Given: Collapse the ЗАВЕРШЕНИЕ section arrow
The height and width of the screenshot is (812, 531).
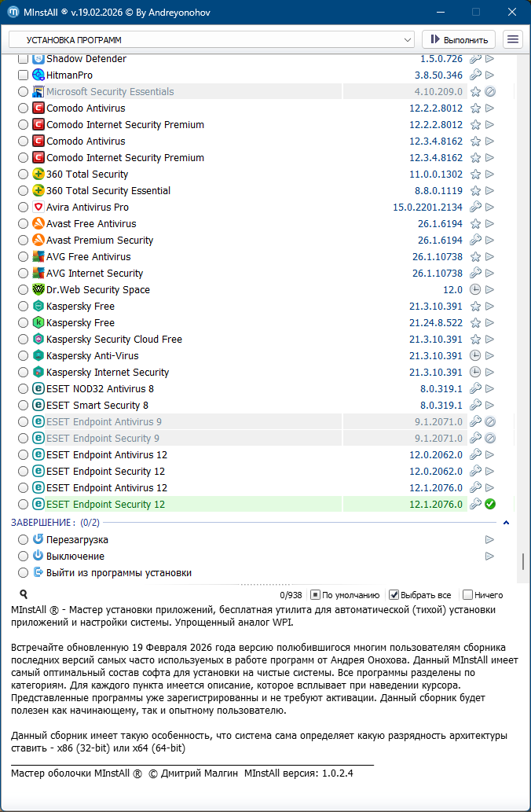Looking at the screenshot, I should click(506, 523).
